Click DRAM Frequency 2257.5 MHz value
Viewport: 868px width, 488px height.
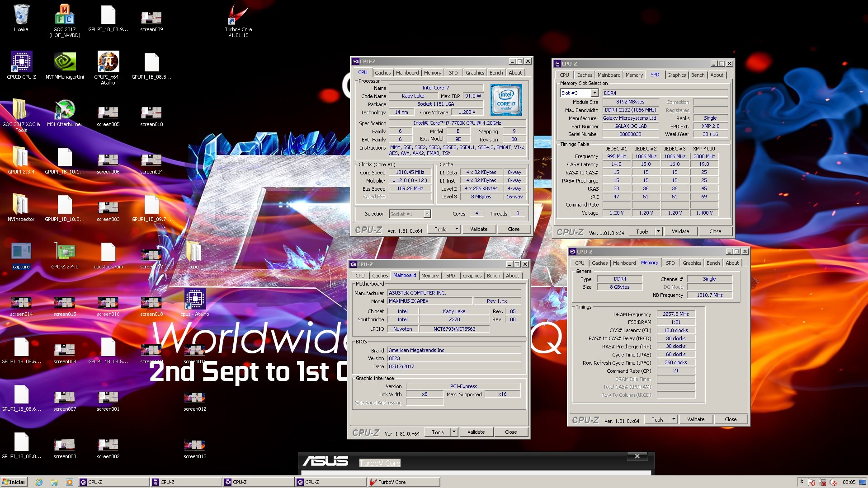(x=675, y=314)
